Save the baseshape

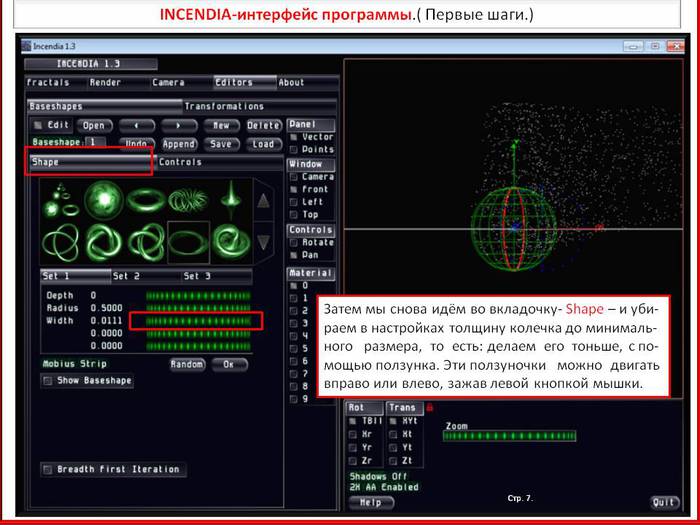[x=221, y=144]
